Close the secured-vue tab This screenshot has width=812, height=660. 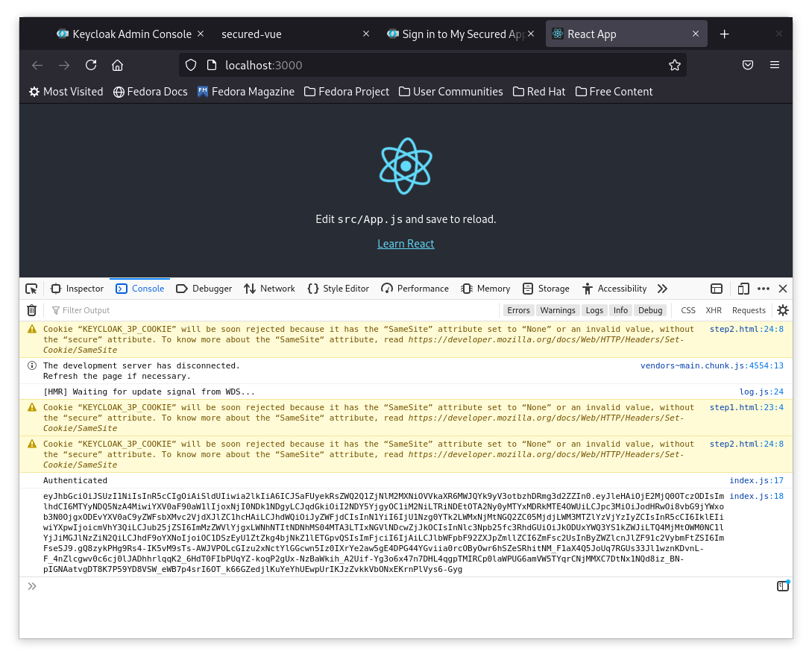click(x=366, y=34)
